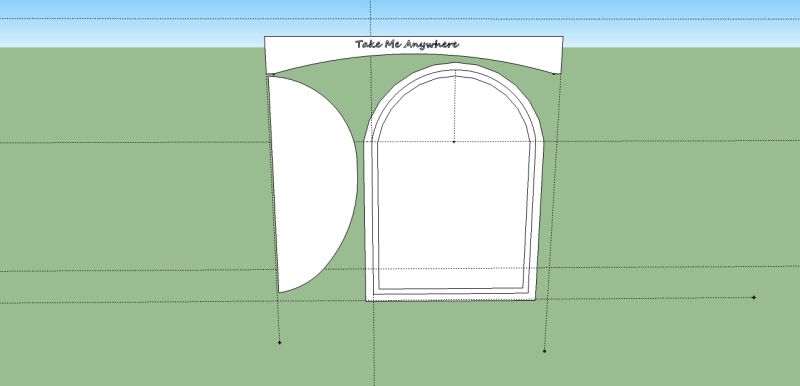Screen dimensions: 800x386
Task: Select the guide point at far right
Action: point(754,297)
